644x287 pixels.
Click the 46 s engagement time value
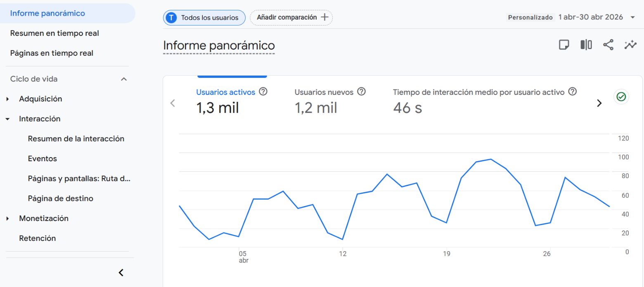(x=407, y=108)
